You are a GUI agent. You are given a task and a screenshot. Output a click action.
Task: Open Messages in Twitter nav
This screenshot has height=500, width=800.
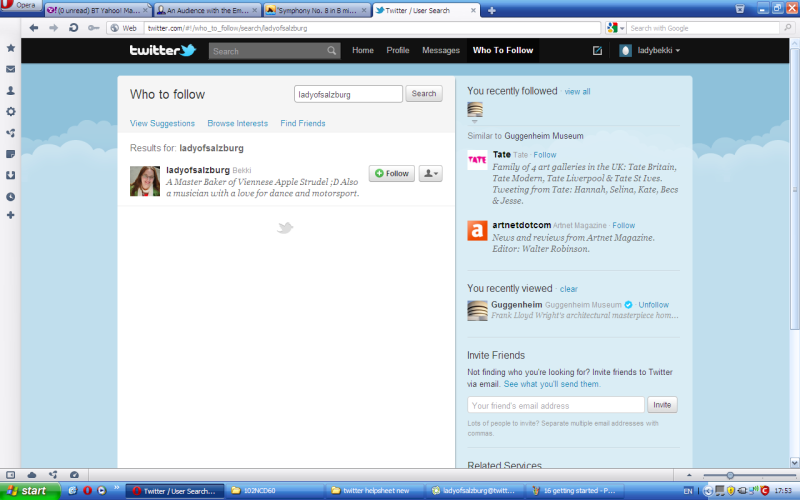[x=441, y=51]
